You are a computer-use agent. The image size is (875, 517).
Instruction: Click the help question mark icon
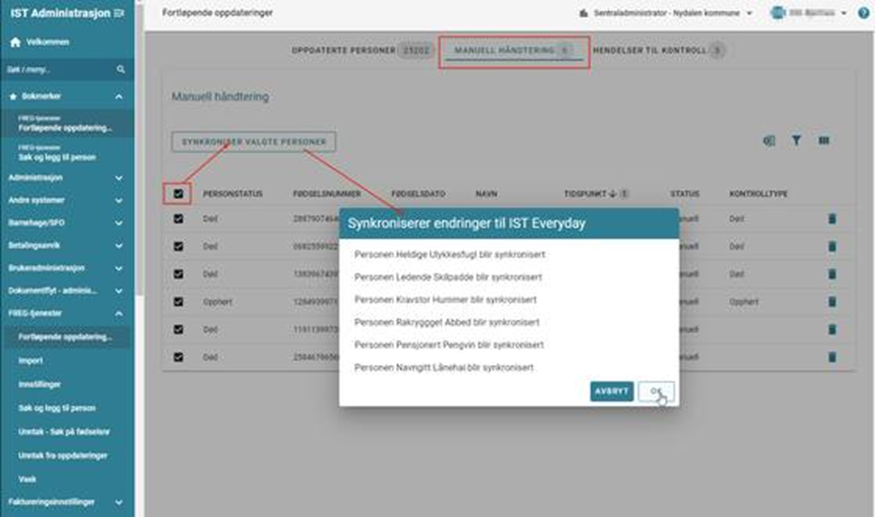tap(864, 13)
